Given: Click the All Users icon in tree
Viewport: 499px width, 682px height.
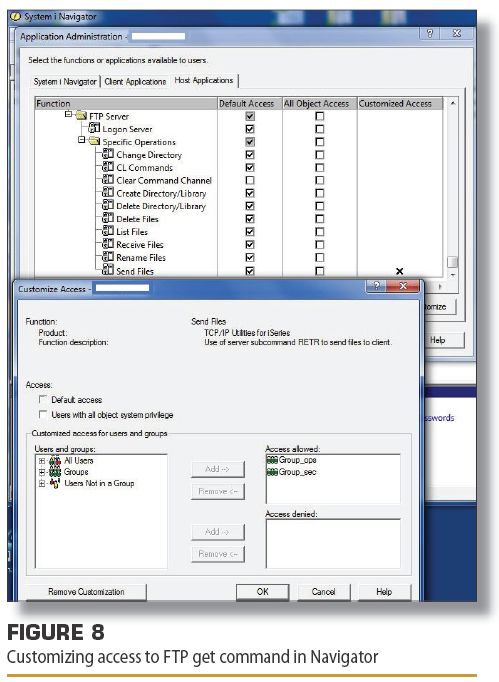Looking at the screenshot, I should (x=55, y=460).
